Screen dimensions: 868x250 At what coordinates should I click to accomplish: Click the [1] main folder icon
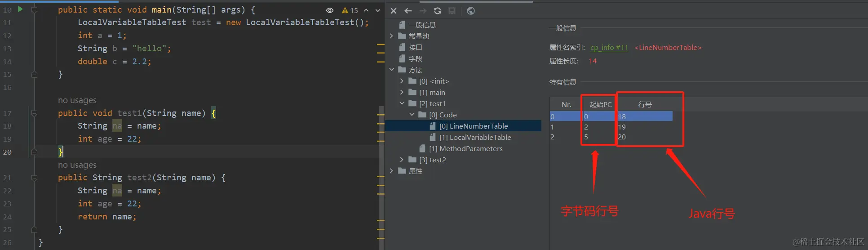412,92
